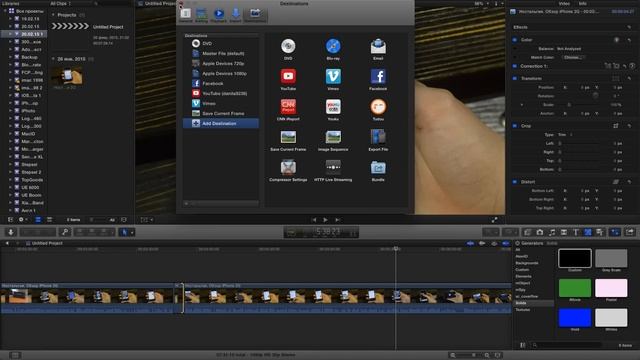This screenshot has height=360, width=640.
Task: Toggle the Distort checkbox
Action: point(515,182)
